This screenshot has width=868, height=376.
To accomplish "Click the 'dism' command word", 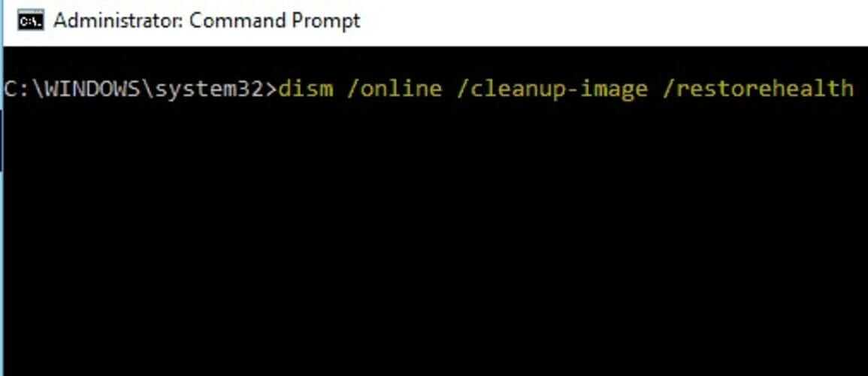I will pos(306,89).
